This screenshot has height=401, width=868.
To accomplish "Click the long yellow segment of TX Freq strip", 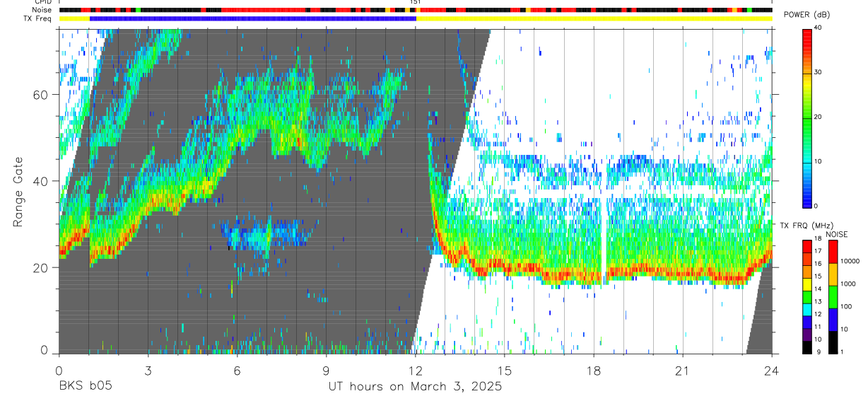I will 594,18.
